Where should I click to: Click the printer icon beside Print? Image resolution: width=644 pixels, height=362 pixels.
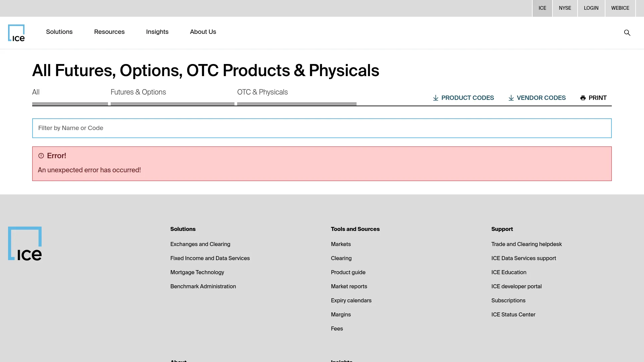click(x=583, y=98)
